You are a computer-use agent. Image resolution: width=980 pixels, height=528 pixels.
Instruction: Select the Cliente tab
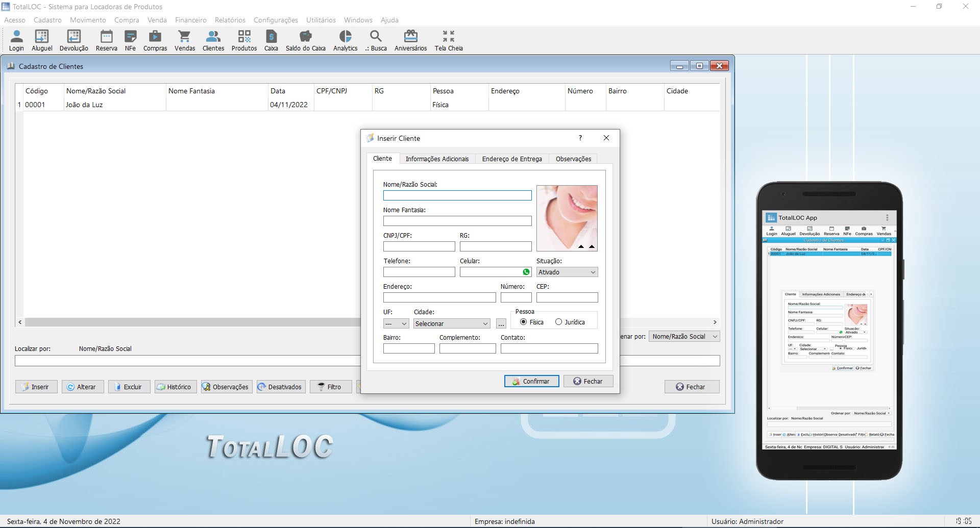(382, 158)
